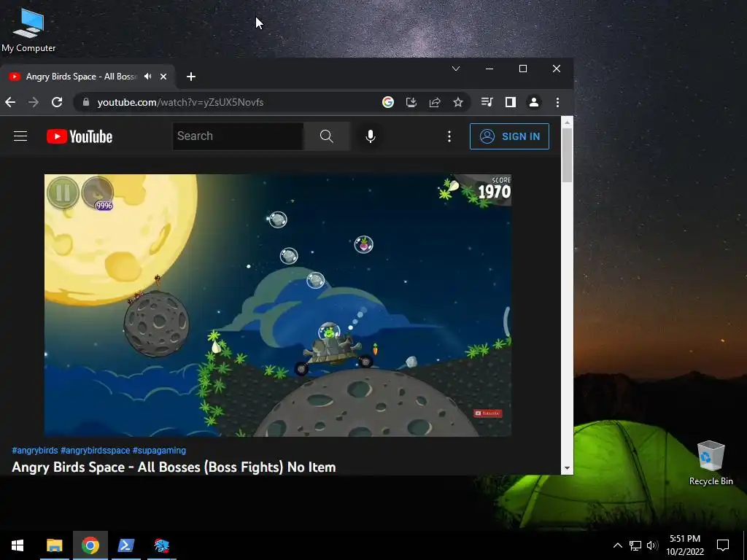
Task: Click the SIGN IN button
Action: (509, 136)
